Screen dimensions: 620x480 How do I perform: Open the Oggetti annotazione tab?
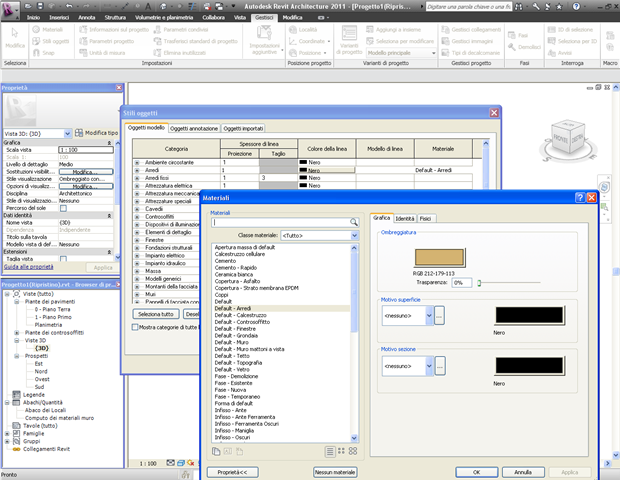(194, 128)
